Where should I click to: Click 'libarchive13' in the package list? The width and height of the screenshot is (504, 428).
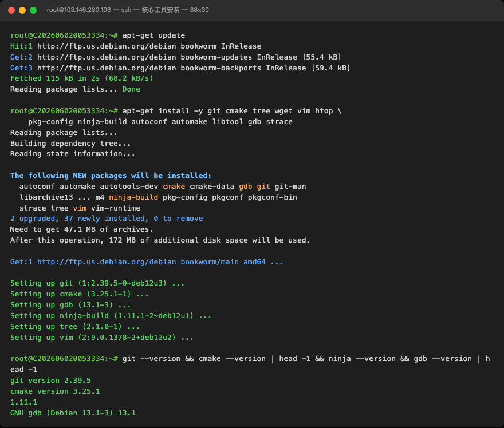pyautogui.click(x=46, y=197)
